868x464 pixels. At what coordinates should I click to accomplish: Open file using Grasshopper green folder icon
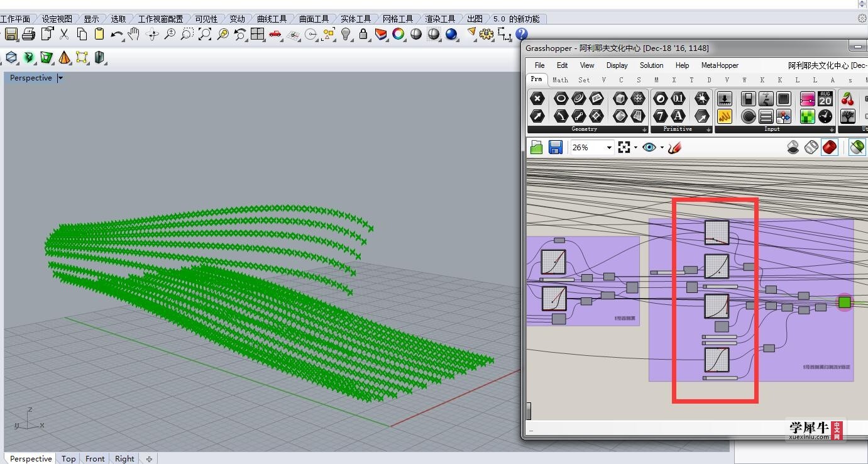tap(536, 147)
